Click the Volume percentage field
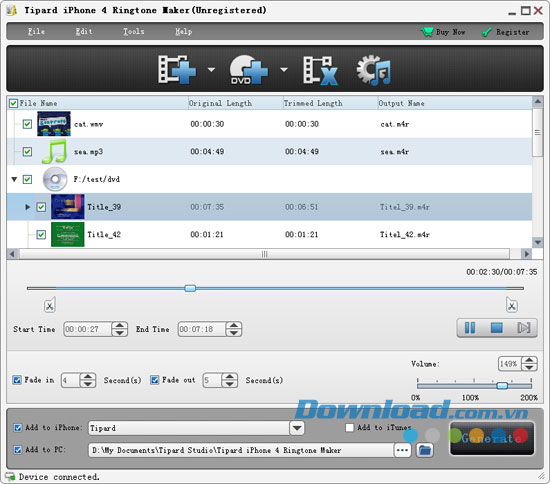550x484 pixels. tap(510, 364)
